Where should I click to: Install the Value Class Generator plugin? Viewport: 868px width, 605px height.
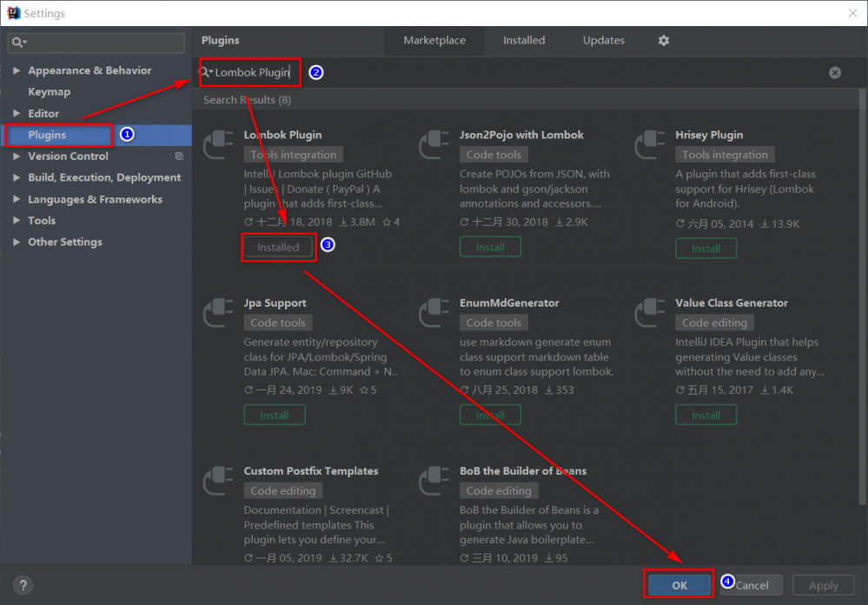pos(706,415)
